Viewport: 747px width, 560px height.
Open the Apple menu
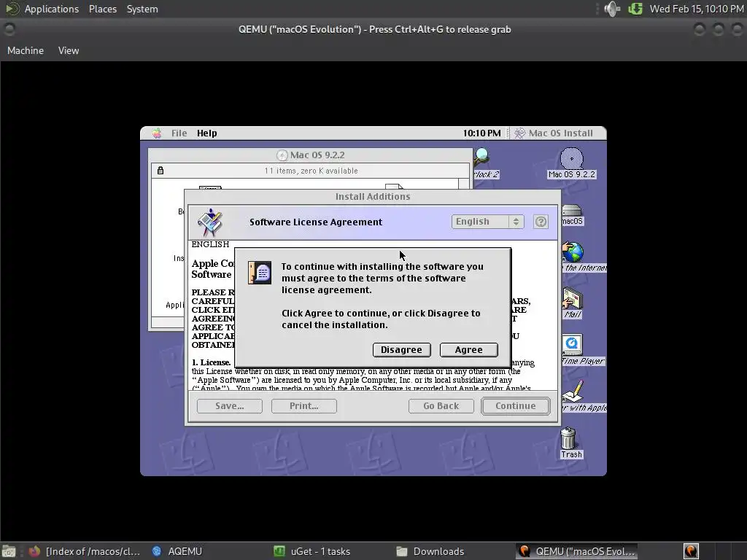157,133
